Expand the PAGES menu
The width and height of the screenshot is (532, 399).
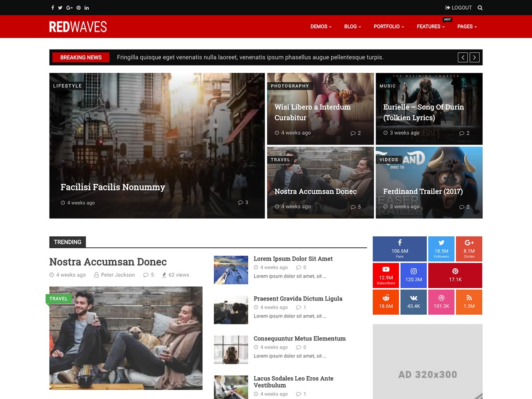(x=467, y=27)
